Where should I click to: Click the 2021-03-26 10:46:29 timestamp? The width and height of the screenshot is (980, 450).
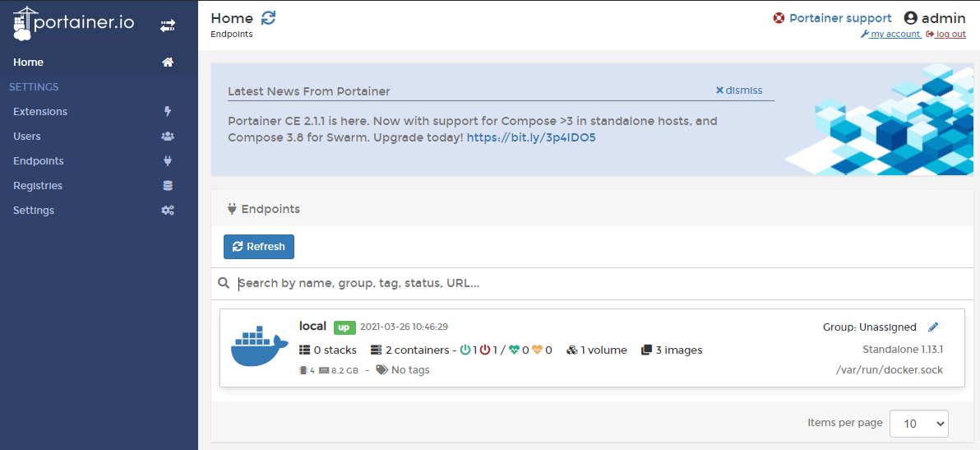[x=404, y=327]
